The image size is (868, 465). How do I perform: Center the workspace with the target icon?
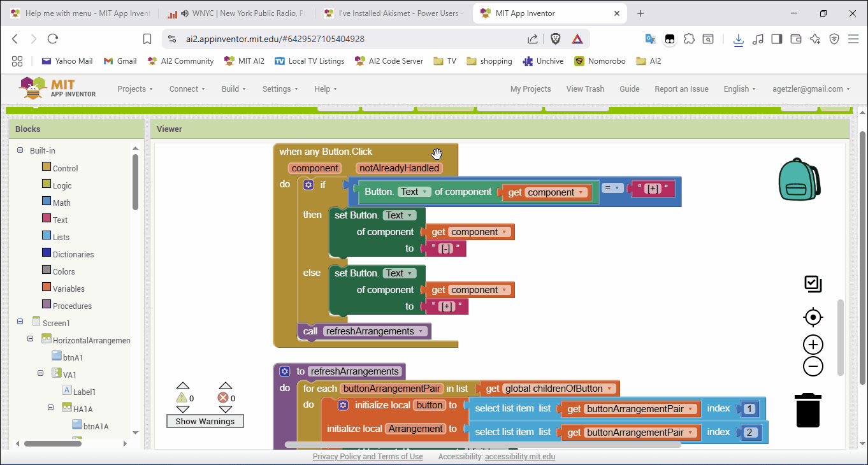(813, 317)
